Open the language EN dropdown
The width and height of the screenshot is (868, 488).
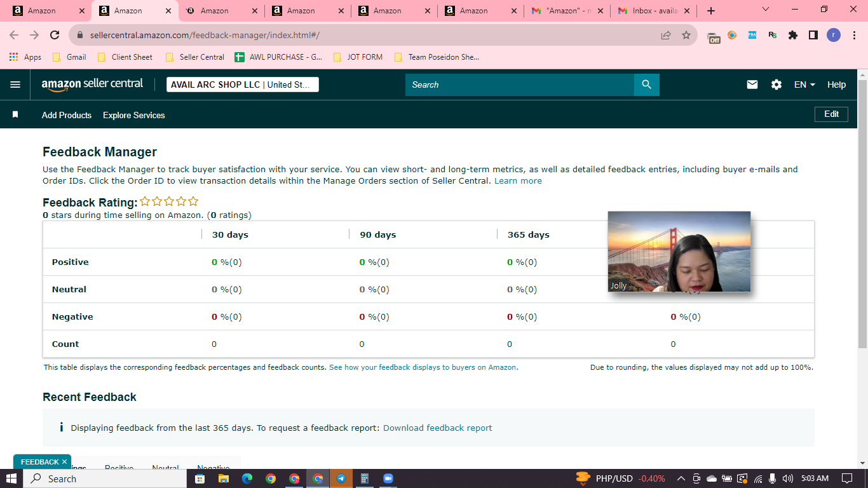click(804, 85)
